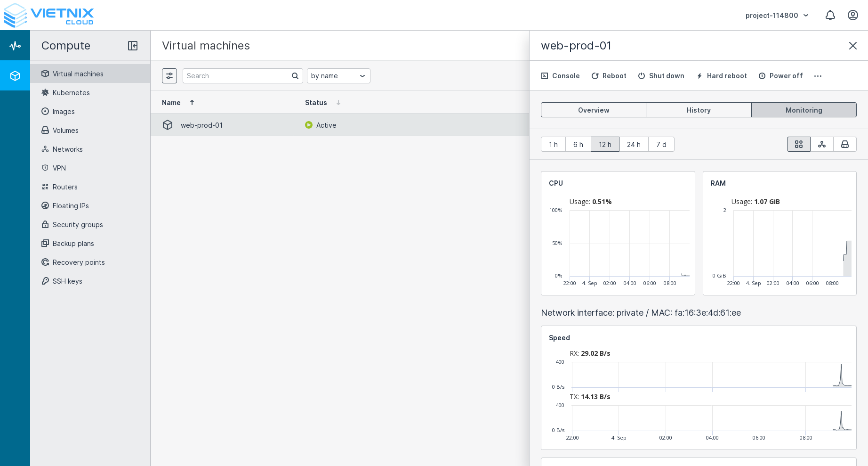The height and width of the screenshot is (466, 868).
Task: Switch to the Overview tab
Action: (x=593, y=110)
